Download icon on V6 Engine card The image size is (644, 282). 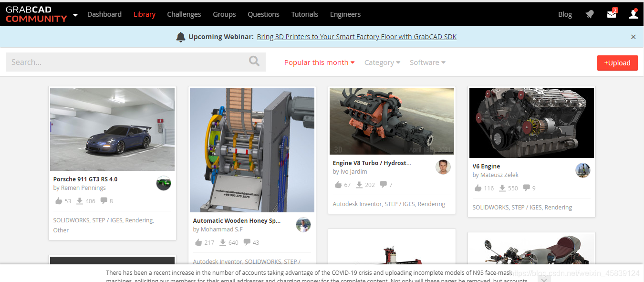[x=502, y=188]
